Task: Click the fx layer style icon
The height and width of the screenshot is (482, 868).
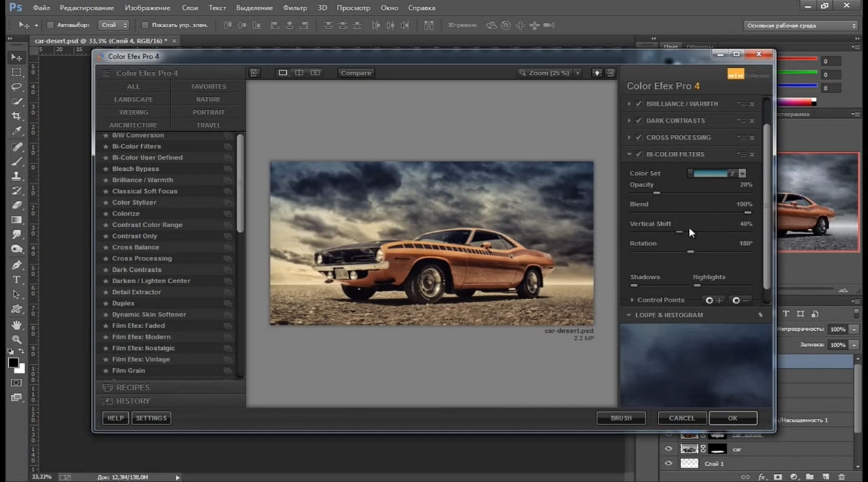Action: (763, 477)
